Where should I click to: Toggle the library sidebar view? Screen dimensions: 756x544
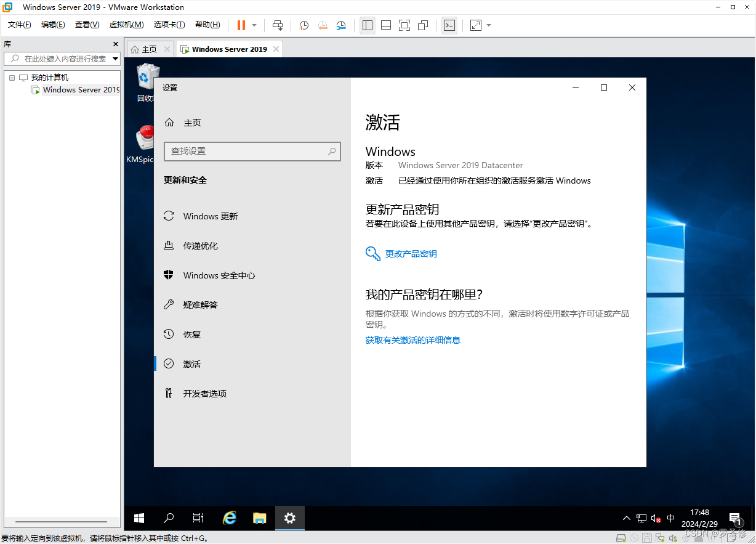[x=368, y=25]
